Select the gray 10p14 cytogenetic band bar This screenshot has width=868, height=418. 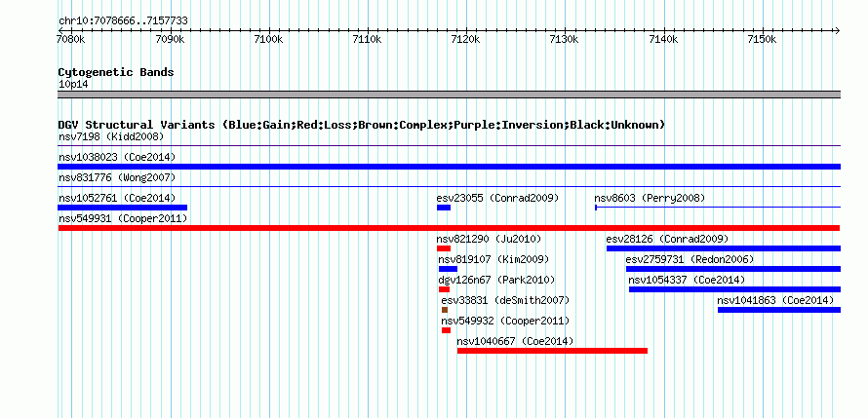coord(449,95)
